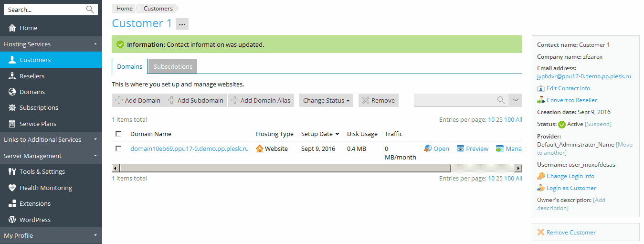Switch to the Subscriptions tab

coord(173,66)
